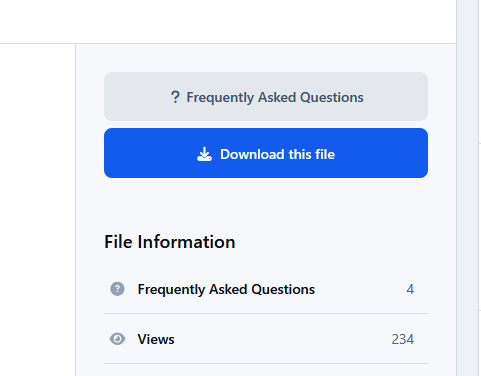Click the 'Questions' word in gray button

332,98
